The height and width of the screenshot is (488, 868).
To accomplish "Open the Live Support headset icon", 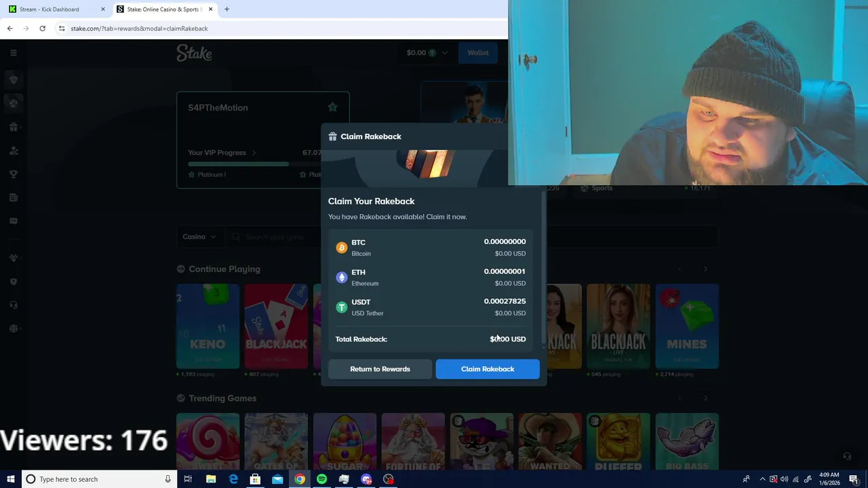I will (13, 305).
